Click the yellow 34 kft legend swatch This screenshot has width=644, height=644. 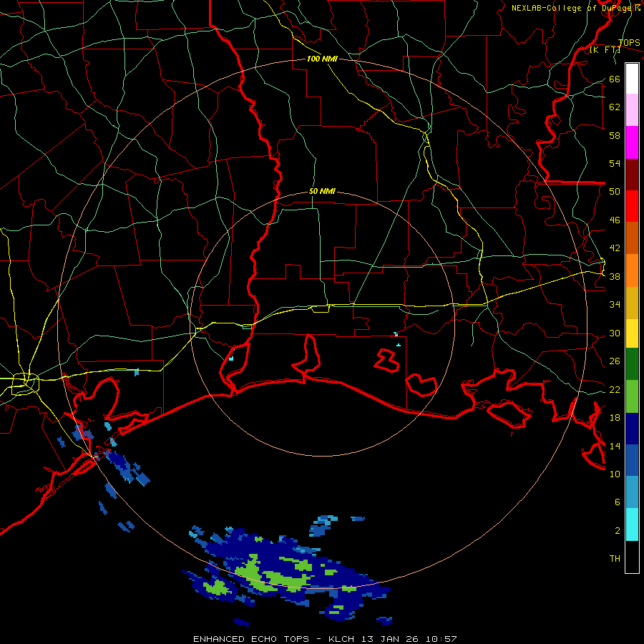[x=632, y=333]
